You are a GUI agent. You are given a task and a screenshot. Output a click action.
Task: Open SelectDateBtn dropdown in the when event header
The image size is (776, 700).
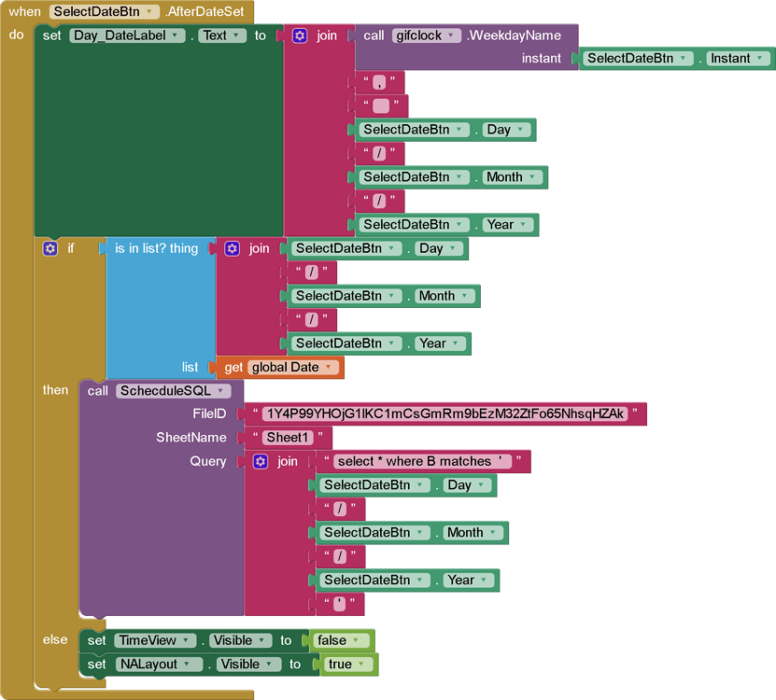click(x=148, y=11)
